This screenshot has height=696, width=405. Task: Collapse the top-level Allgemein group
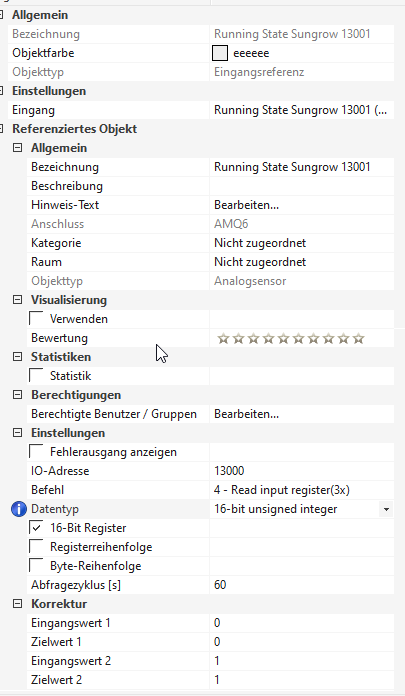pyautogui.click(x=1, y=15)
